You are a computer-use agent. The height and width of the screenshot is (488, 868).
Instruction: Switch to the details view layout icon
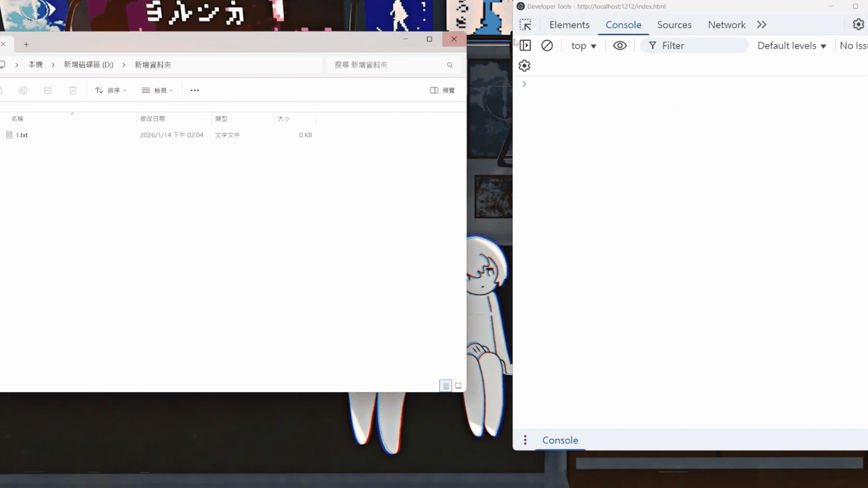[446, 386]
